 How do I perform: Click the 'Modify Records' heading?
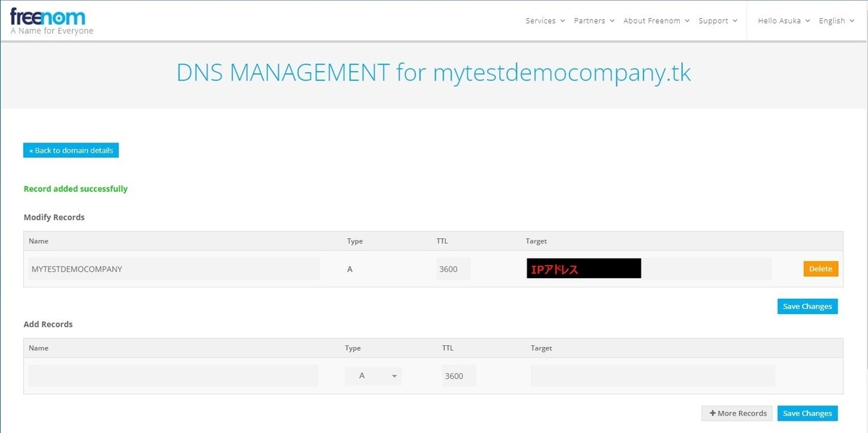[x=54, y=217]
